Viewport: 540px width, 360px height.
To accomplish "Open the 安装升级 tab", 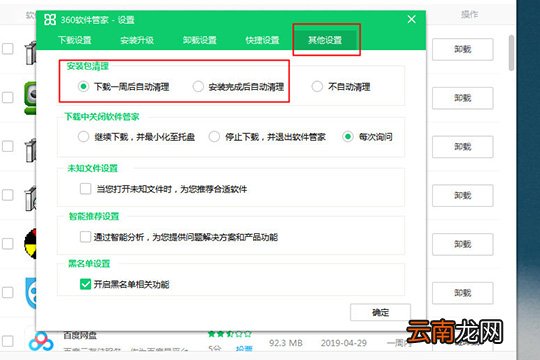I will [137, 40].
